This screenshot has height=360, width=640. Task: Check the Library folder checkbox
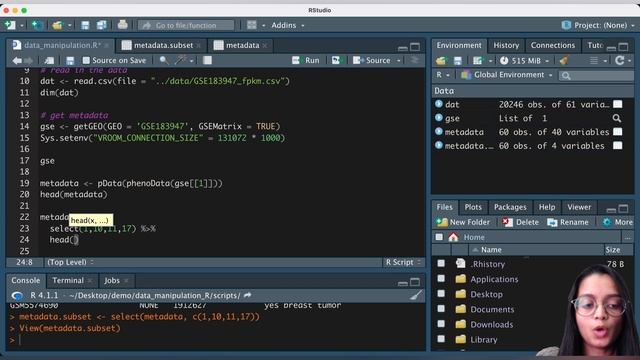point(441,339)
